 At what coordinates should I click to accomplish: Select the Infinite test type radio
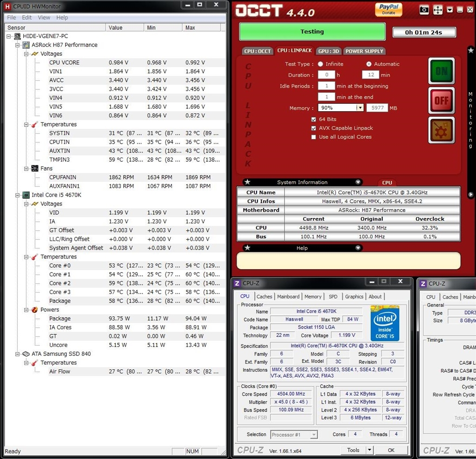(x=320, y=64)
